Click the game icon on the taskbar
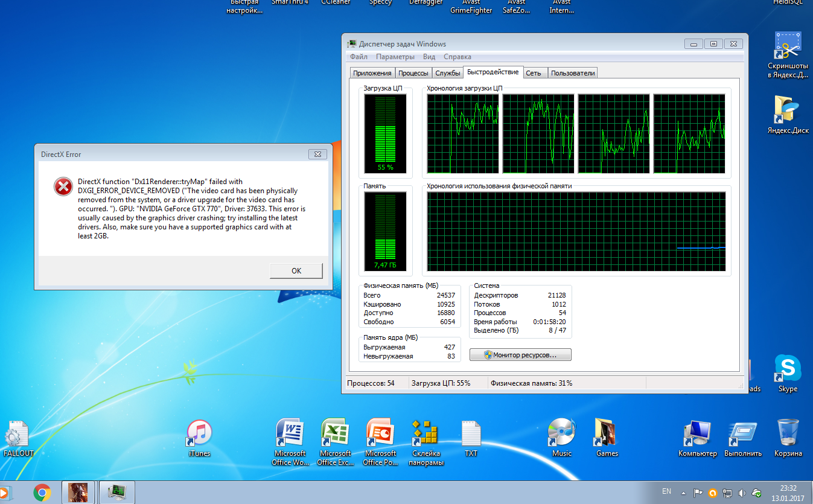The image size is (813, 504). [x=78, y=493]
